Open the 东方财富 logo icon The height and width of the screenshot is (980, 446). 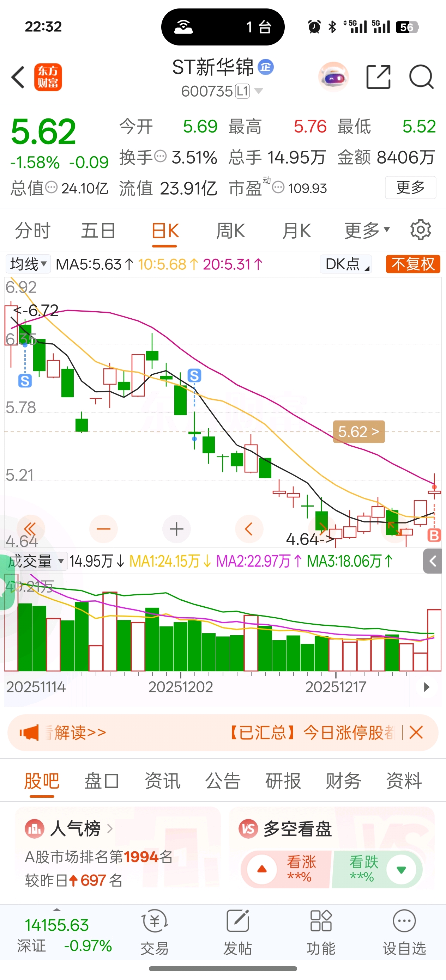[48, 77]
